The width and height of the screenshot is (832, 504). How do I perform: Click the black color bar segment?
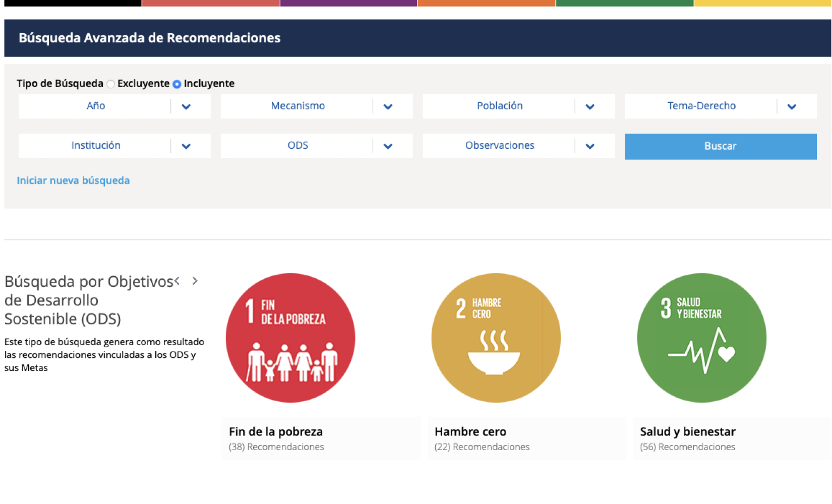point(73,3)
